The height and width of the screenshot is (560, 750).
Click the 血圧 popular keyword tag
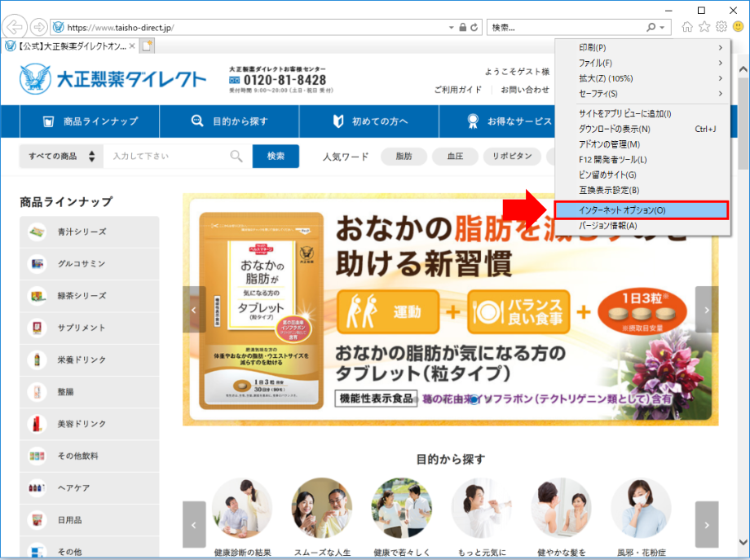pyautogui.click(x=455, y=157)
